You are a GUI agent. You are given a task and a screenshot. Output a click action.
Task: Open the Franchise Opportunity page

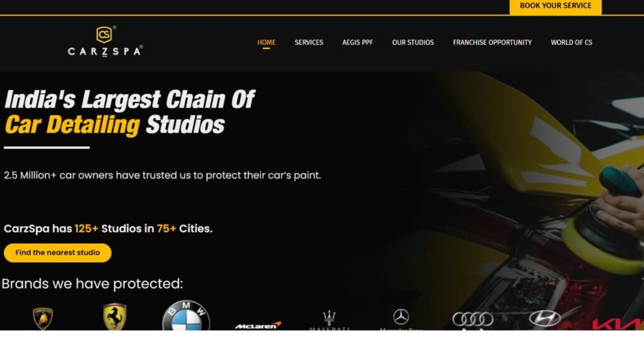(x=492, y=42)
